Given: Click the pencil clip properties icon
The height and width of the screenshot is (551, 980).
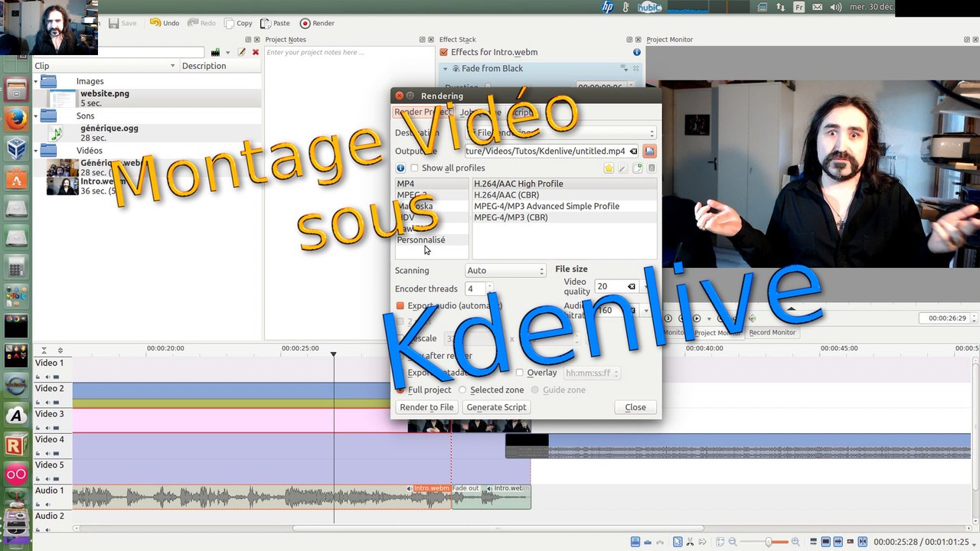Looking at the screenshot, I should coord(242,52).
